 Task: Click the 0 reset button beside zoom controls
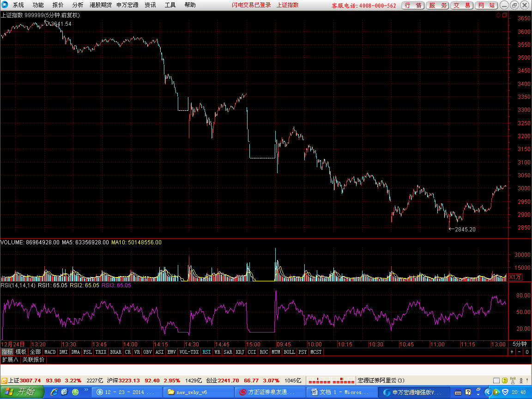pyautogui.click(x=527, y=352)
